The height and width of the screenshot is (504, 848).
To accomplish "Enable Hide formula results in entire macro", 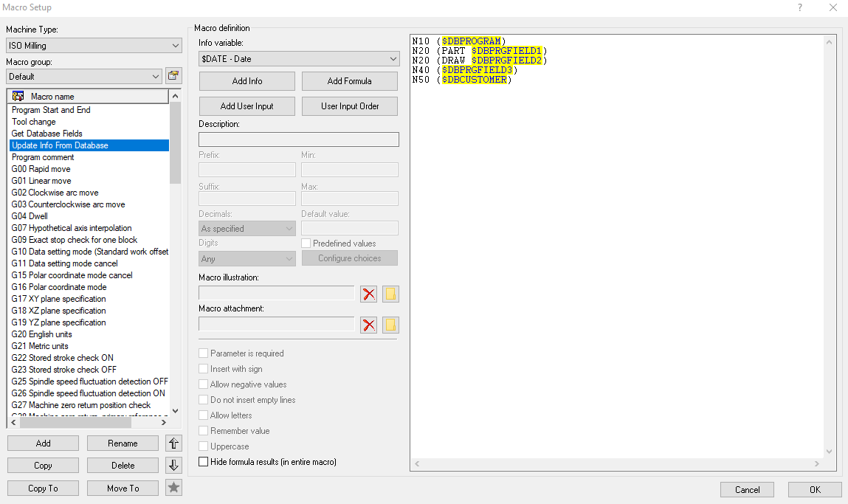I will (204, 462).
